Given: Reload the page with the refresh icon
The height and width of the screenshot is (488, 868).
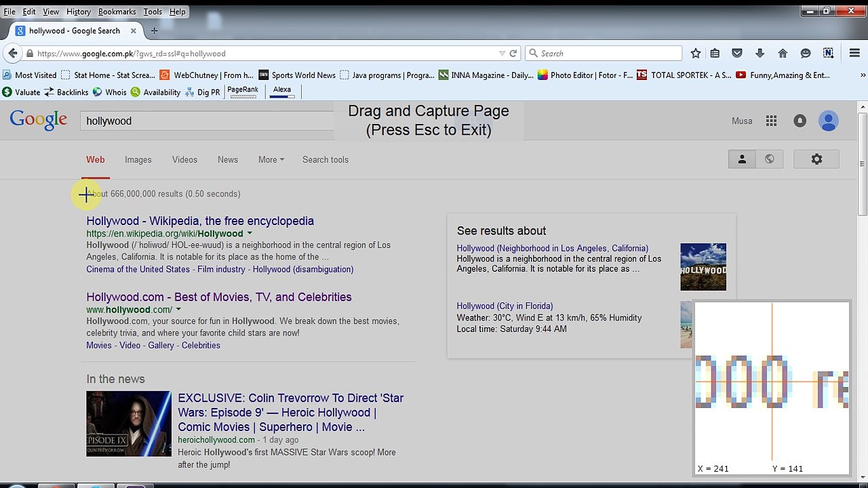Looking at the screenshot, I should pos(513,54).
